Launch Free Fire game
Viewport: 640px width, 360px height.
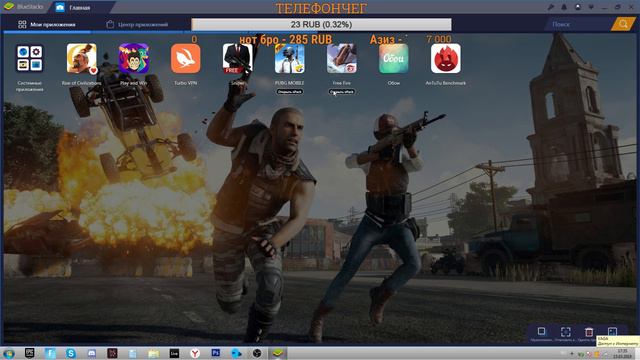point(342,58)
